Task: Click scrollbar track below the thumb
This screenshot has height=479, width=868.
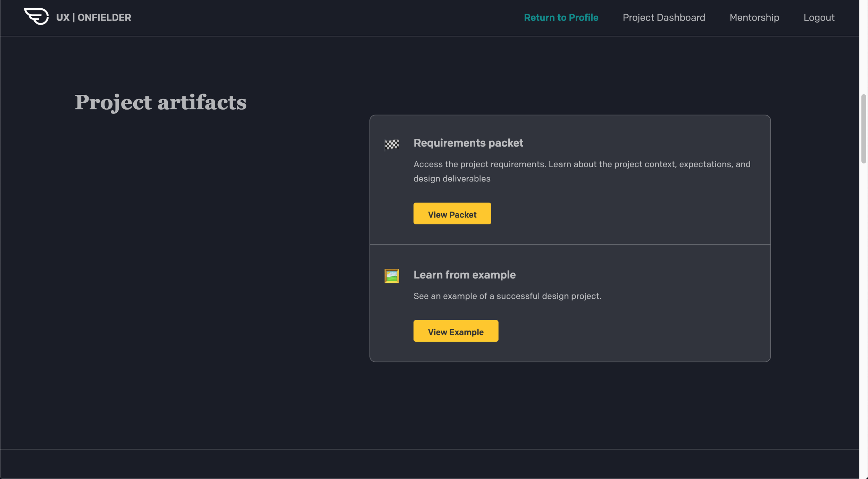Action: [863, 312]
